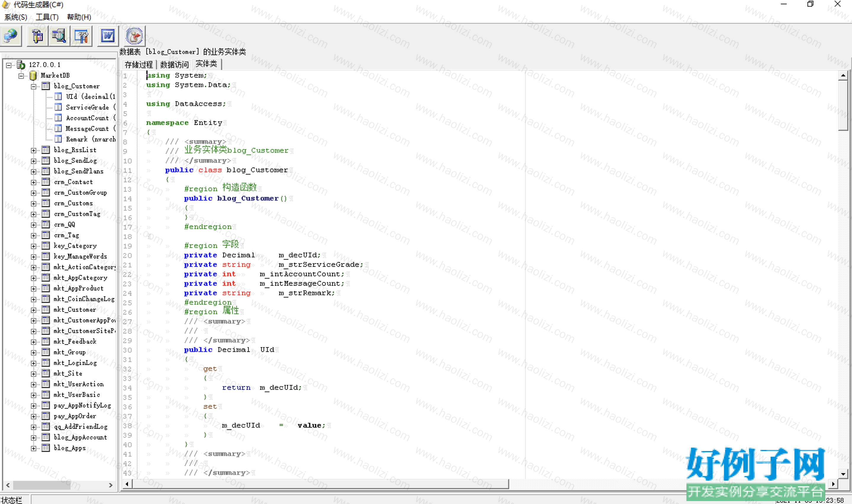Expand the pay_AppNotifyLog table node

(33, 406)
